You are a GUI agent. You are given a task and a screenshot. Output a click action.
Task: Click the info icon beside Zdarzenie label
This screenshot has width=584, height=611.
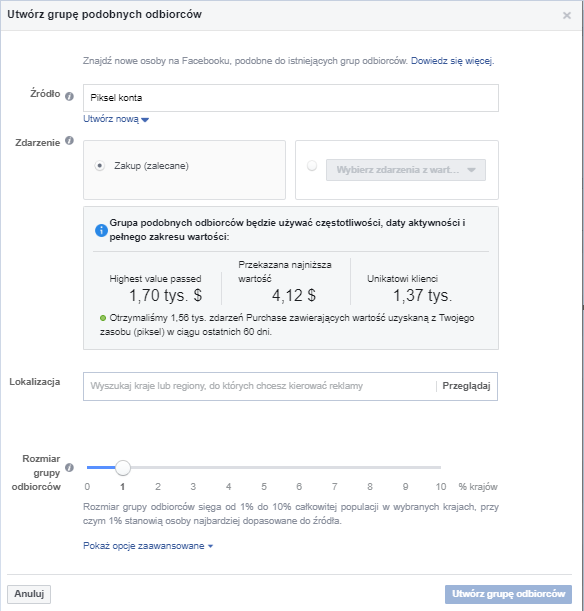tap(69, 141)
